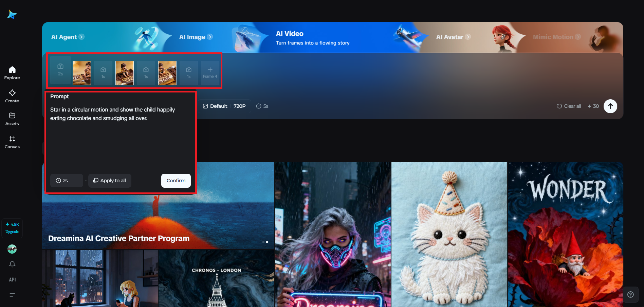Submit generation with the arrow button

610,106
